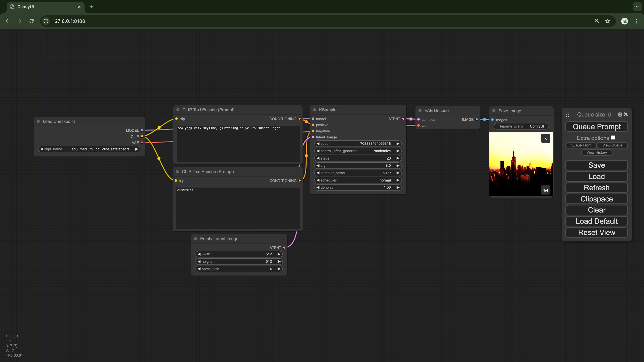Close the queue panel with its X icon
Screen dimensions: 644x362
[x=626, y=114]
